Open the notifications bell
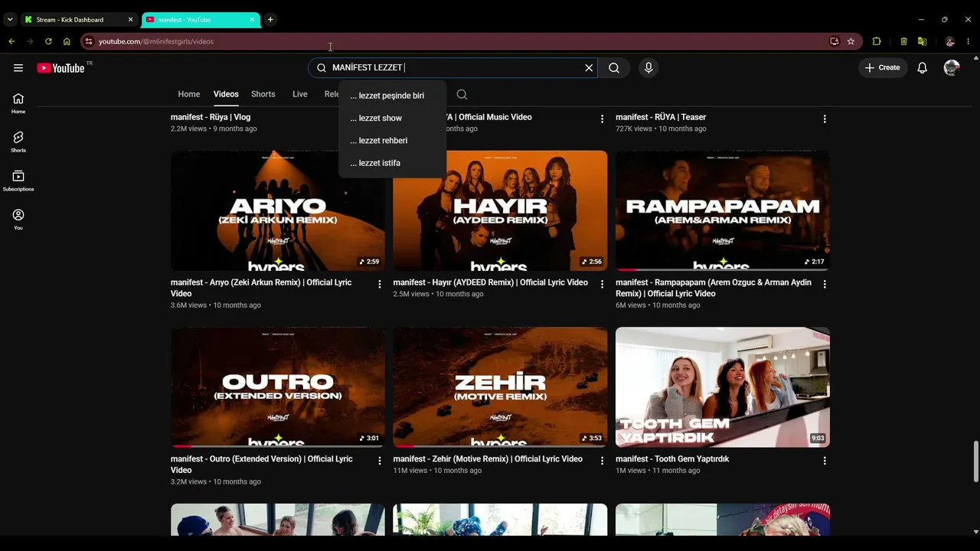This screenshot has height=551, width=980. [923, 68]
